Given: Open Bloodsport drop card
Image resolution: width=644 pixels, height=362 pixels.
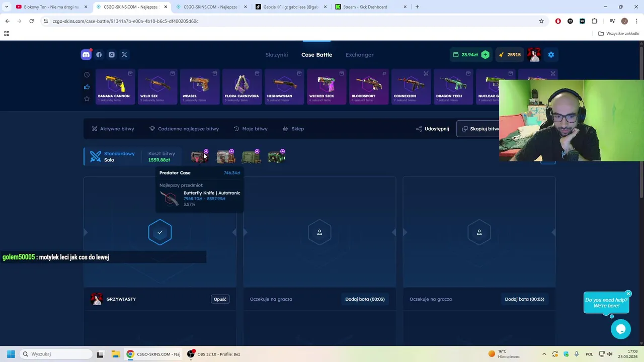Looking at the screenshot, I should pyautogui.click(x=368, y=86).
